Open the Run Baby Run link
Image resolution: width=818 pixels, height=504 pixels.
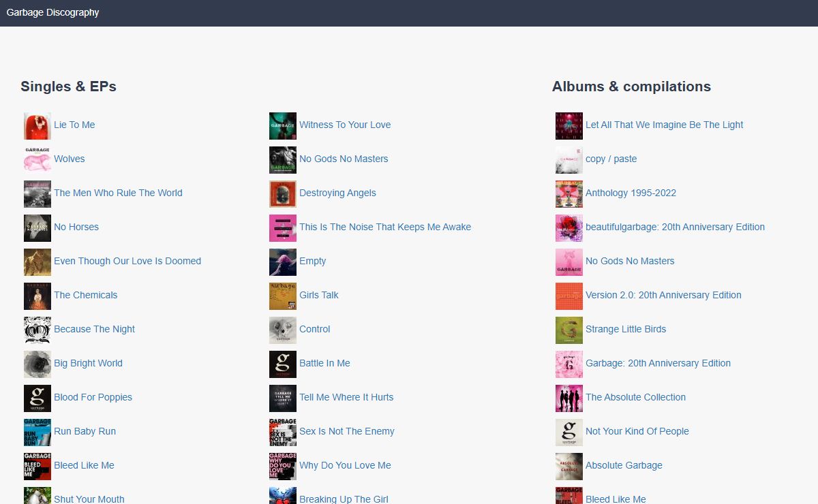pos(85,431)
